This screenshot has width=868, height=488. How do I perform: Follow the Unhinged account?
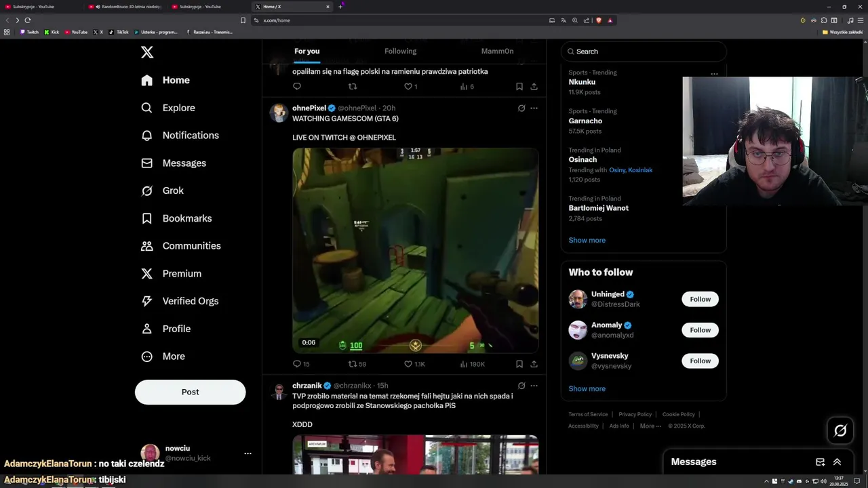[x=700, y=299]
